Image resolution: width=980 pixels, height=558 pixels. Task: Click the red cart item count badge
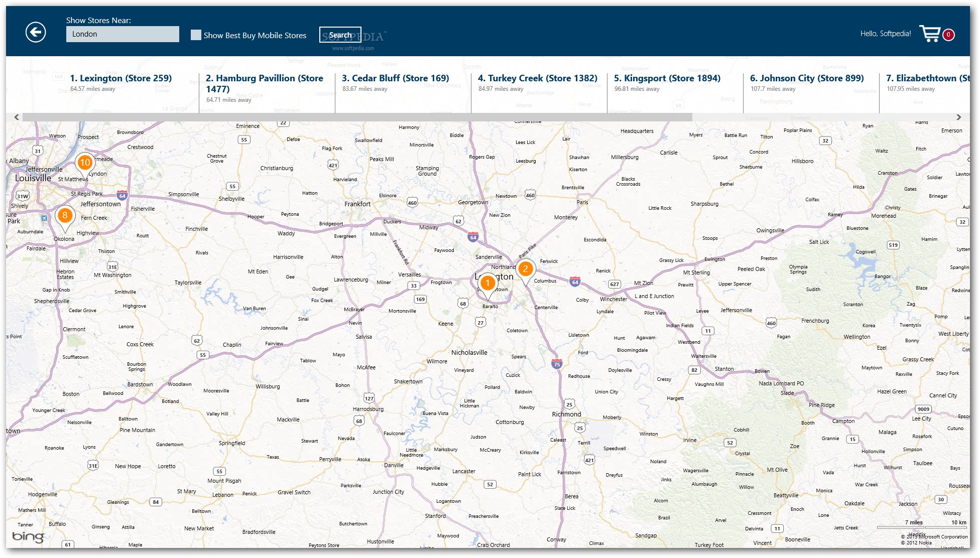point(948,35)
